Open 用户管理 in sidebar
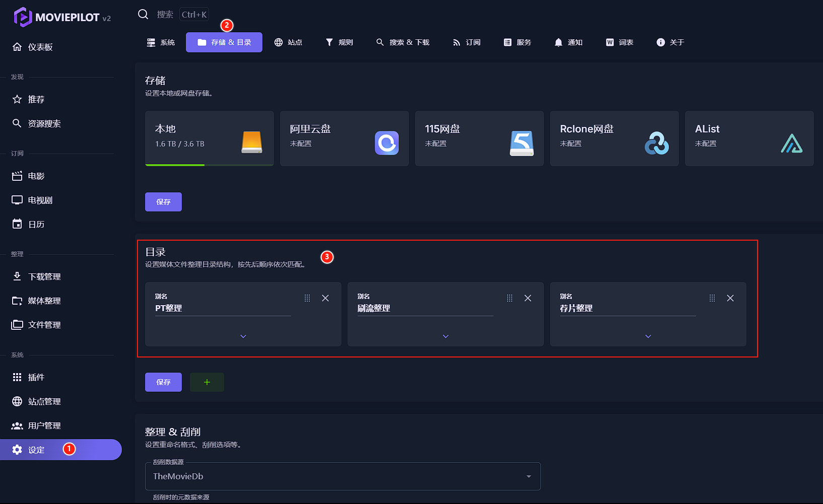 pos(61,425)
